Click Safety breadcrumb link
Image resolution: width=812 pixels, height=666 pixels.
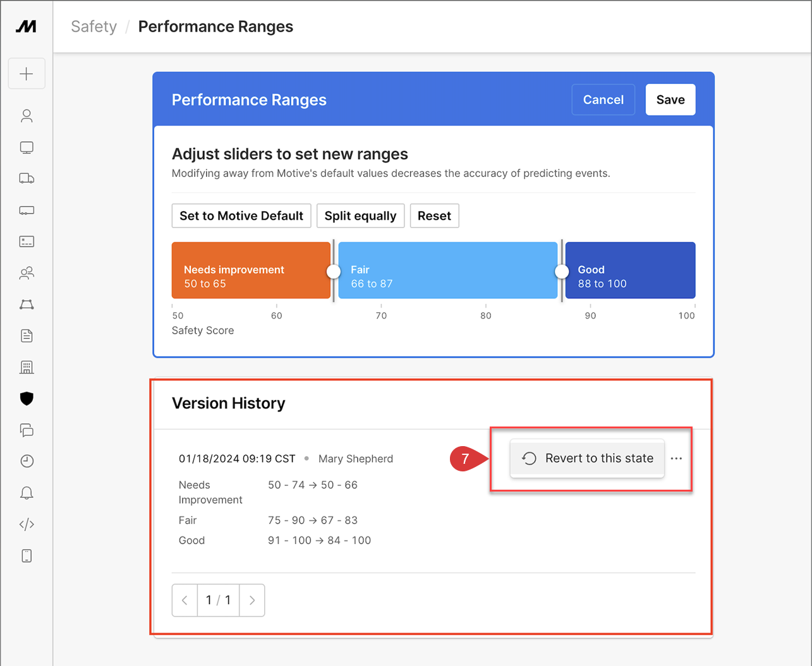[94, 27]
